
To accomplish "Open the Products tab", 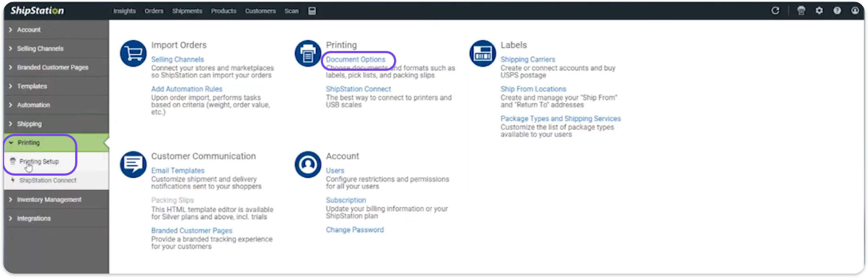I will click(x=224, y=11).
